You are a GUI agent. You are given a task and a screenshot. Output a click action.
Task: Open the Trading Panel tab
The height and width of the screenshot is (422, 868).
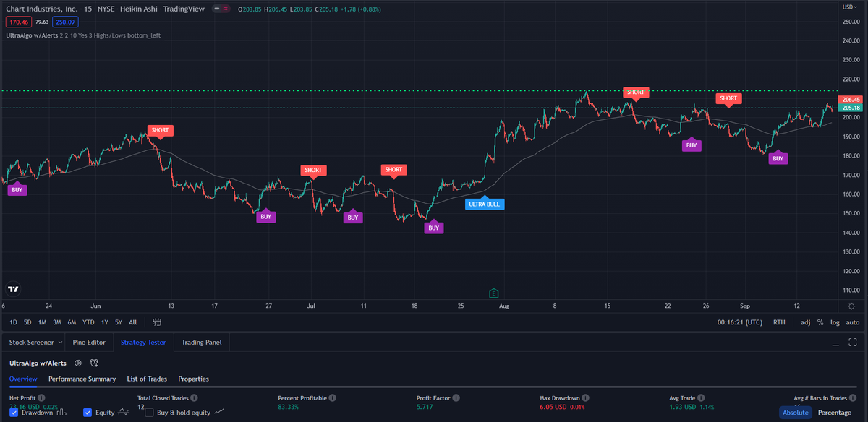[202, 342]
